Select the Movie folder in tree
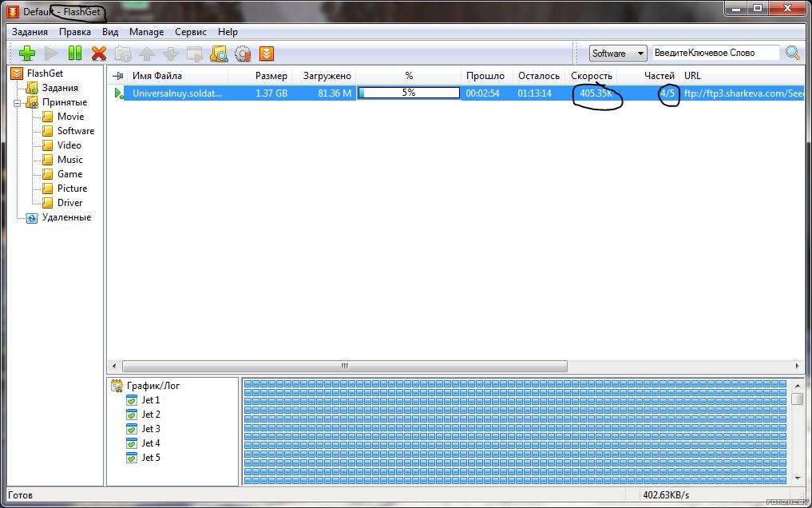 click(70, 117)
